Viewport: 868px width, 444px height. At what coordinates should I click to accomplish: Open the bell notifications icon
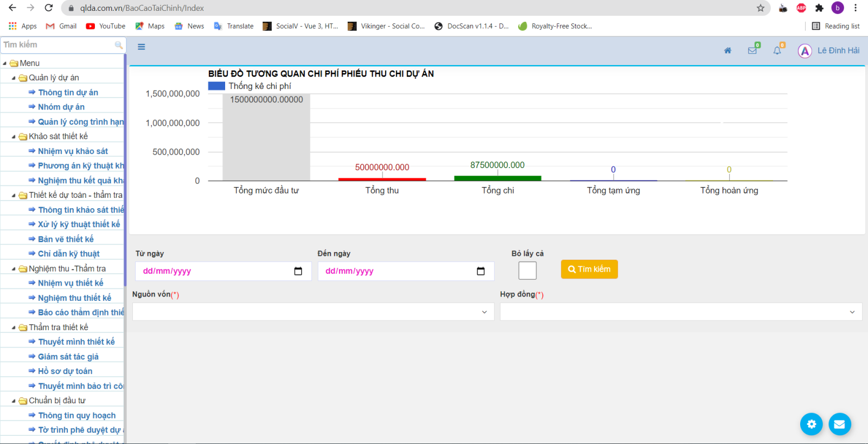point(777,50)
